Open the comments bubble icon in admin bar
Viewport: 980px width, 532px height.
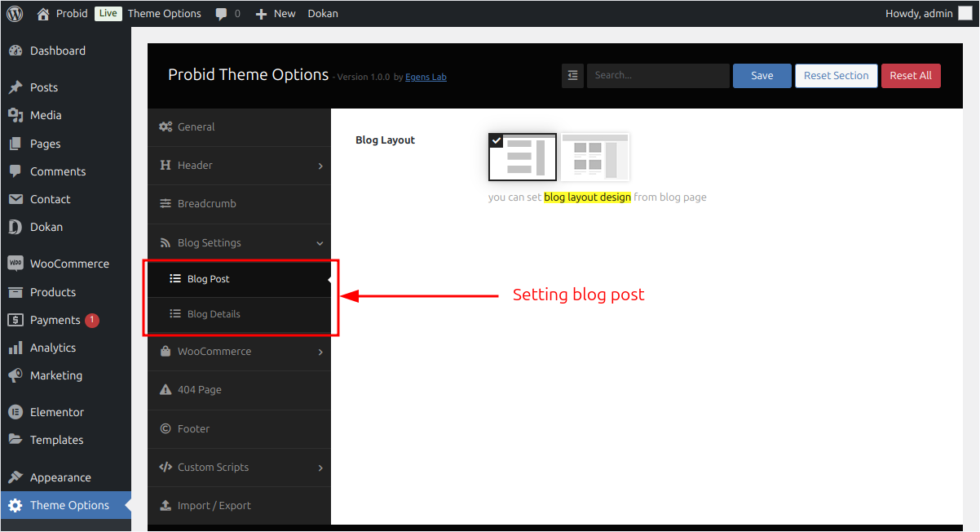coord(222,14)
